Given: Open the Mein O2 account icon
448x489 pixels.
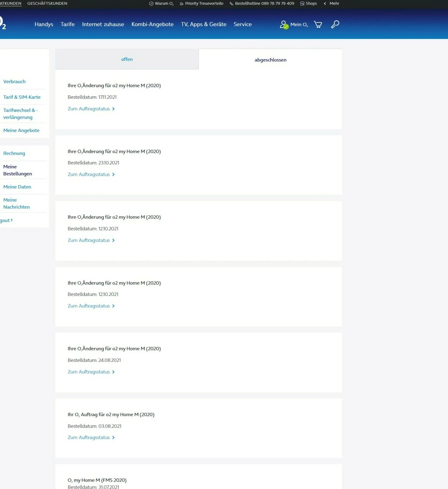Looking at the screenshot, I should pos(284,25).
